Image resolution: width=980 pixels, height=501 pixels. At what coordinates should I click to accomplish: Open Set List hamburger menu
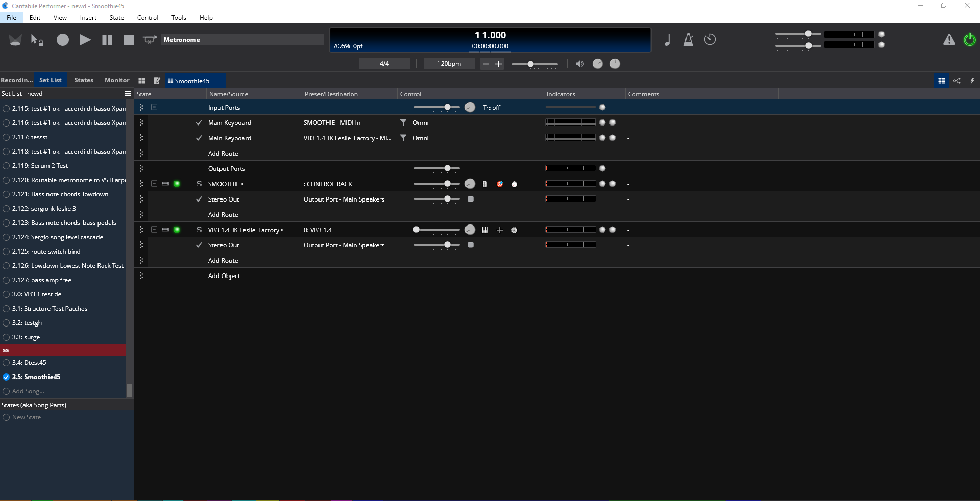click(128, 94)
